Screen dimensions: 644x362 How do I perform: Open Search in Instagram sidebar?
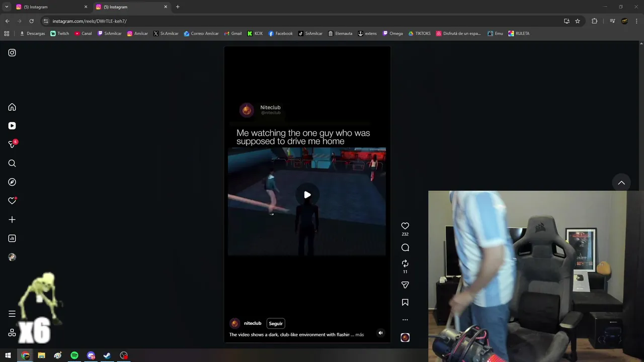pyautogui.click(x=12, y=163)
